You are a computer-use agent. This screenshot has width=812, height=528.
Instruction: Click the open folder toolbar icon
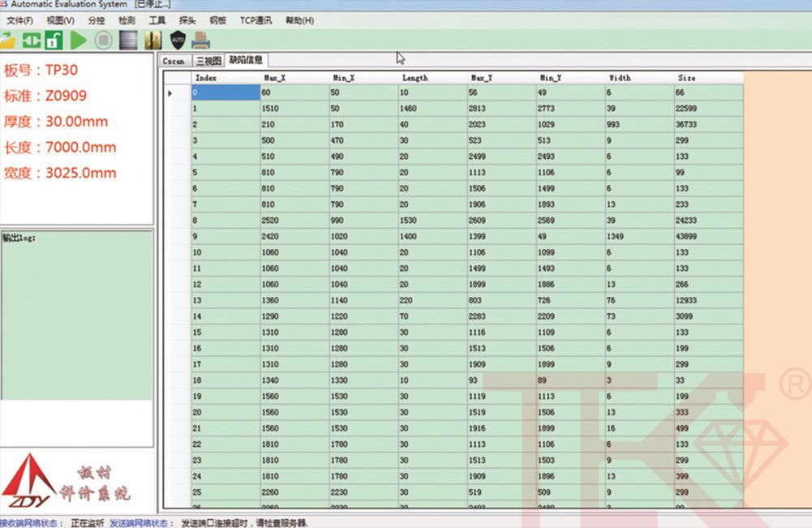pyautogui.click(x=9, y=40)
